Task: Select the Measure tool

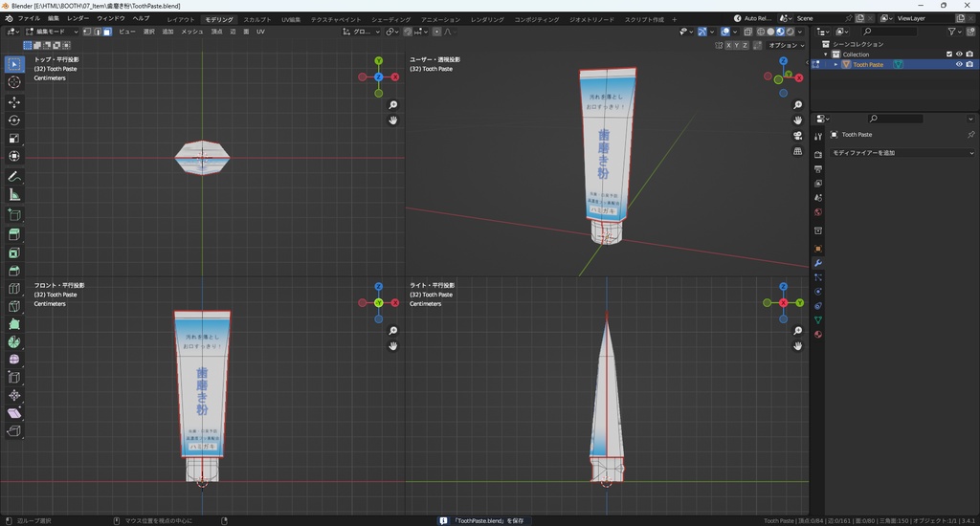Action: [x=14, y=195]
